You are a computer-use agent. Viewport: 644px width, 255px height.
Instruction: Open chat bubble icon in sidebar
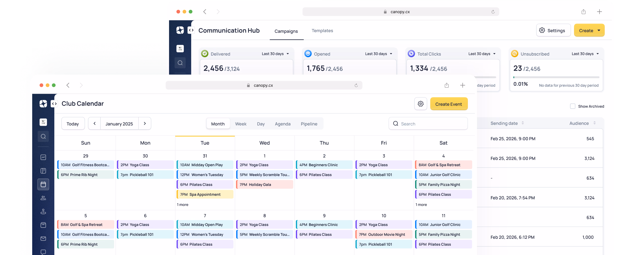[x=43, y=252]
